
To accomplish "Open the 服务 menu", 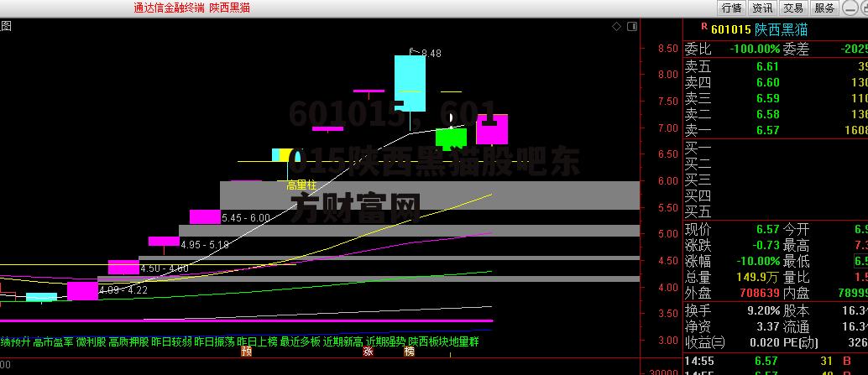I will [824, 8].
